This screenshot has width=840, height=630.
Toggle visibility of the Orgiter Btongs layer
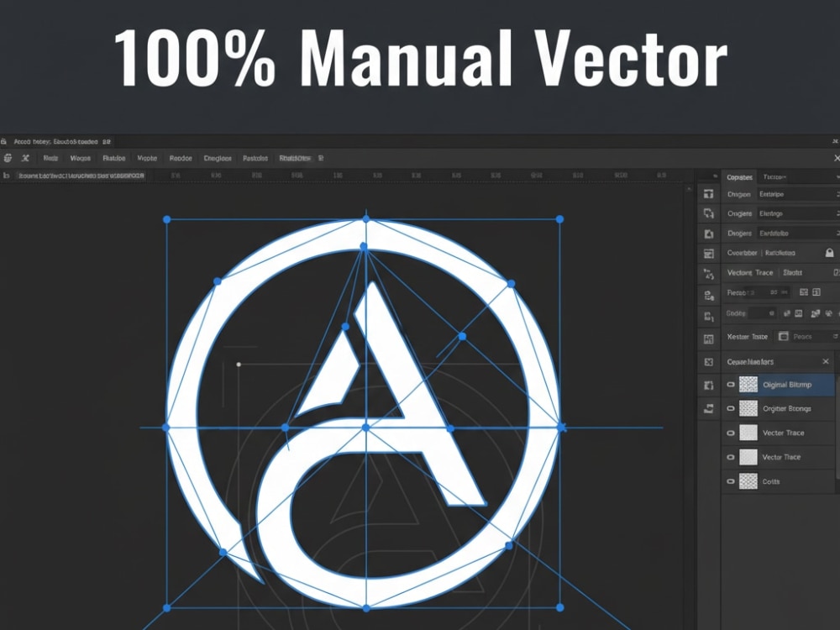[x=730, y=408]
